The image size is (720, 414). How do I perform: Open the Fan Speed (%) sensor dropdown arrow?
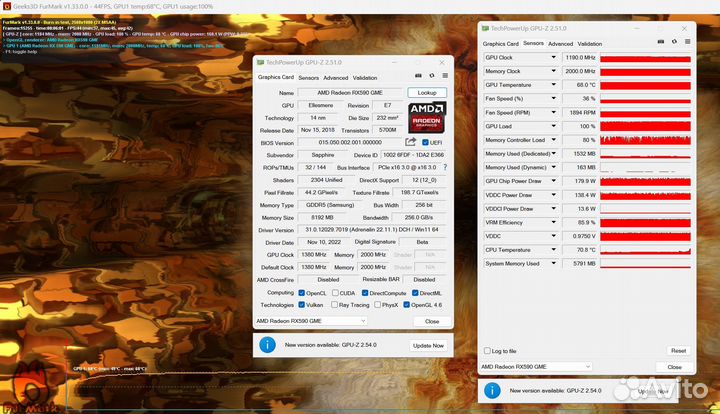pyautogui.click(x=553, y=99)
